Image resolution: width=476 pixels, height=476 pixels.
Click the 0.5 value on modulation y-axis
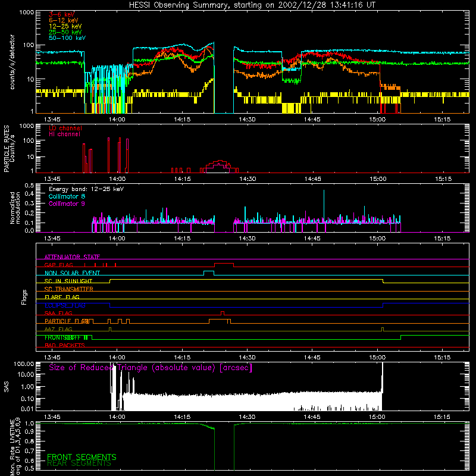point(29,185)
